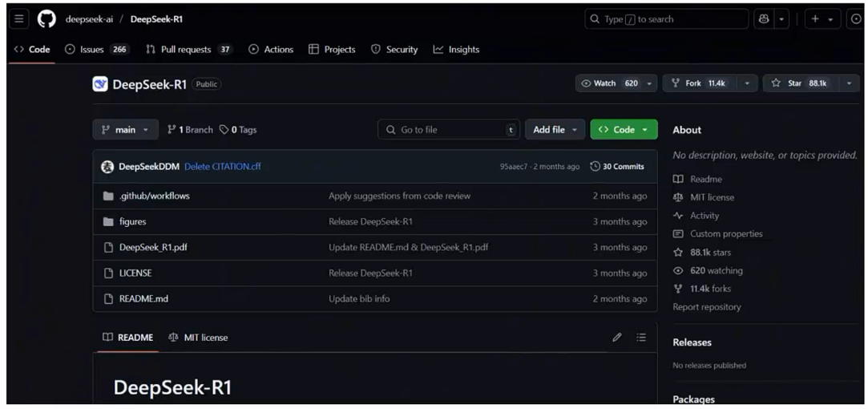Open the Actions tab
This screenshot has width=868, height=409.
click(x=271, y=50)
